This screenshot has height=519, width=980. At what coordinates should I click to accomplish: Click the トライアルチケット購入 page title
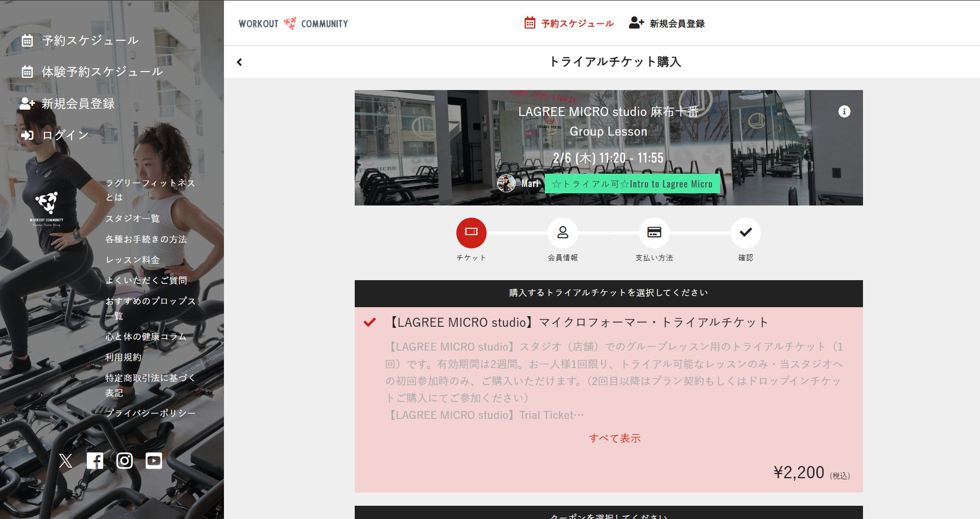coord(615,62)
